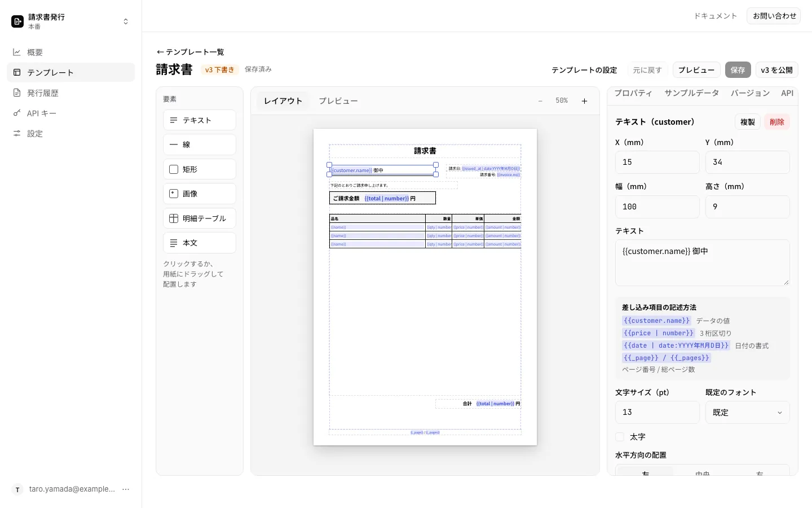The height and width of the screenshot is (508, 812).
Task: Switch to the プレビュー canvas tab
Action: (x=338, y=101)
